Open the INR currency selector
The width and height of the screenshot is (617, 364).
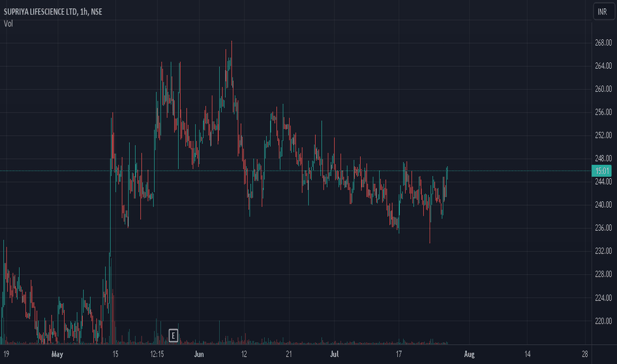click(602, 12)
